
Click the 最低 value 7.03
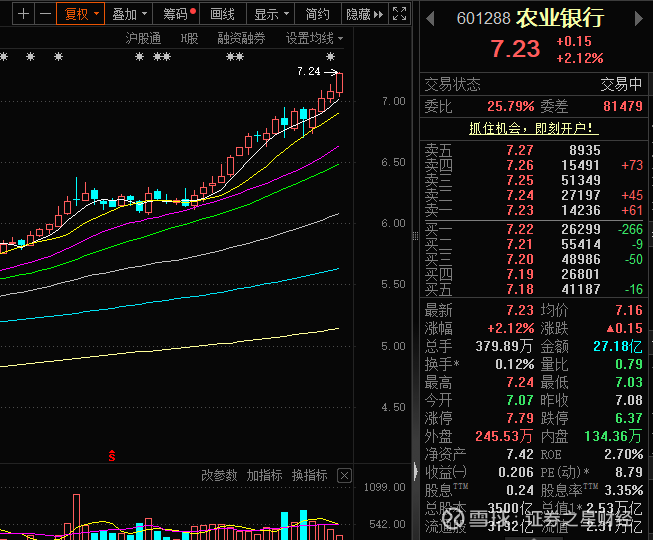629,382
